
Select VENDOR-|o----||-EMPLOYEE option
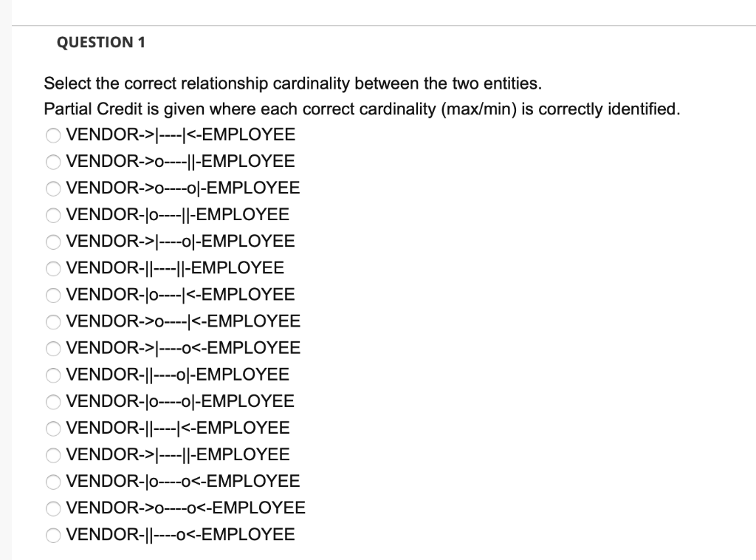pyautogui.click(x=52, y=215)
